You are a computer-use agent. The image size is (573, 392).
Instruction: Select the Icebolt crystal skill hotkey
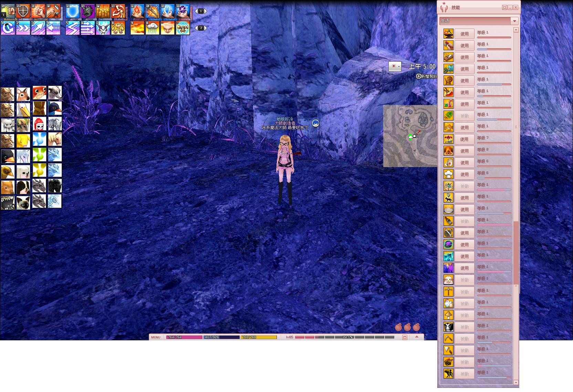point(168,11)
